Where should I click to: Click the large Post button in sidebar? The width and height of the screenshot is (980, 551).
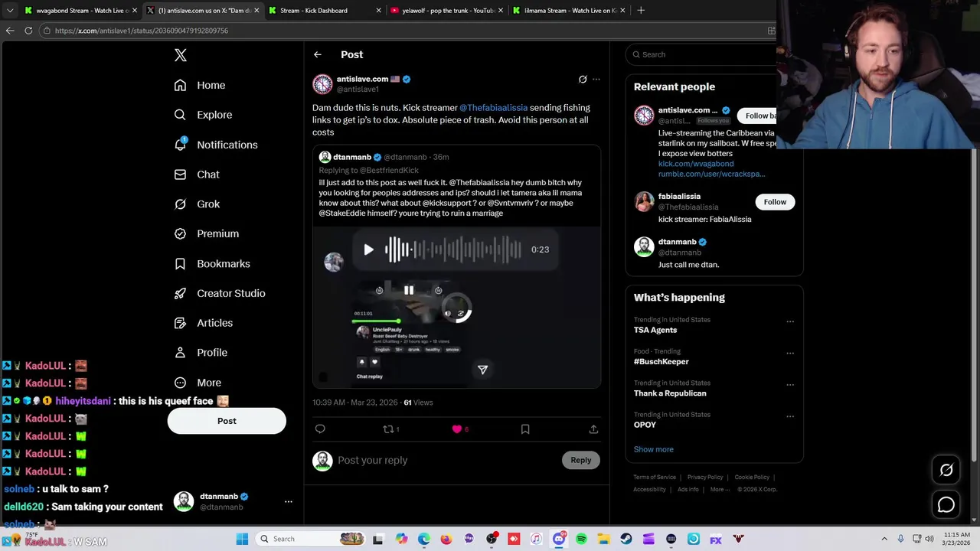(x=227, y=421)
